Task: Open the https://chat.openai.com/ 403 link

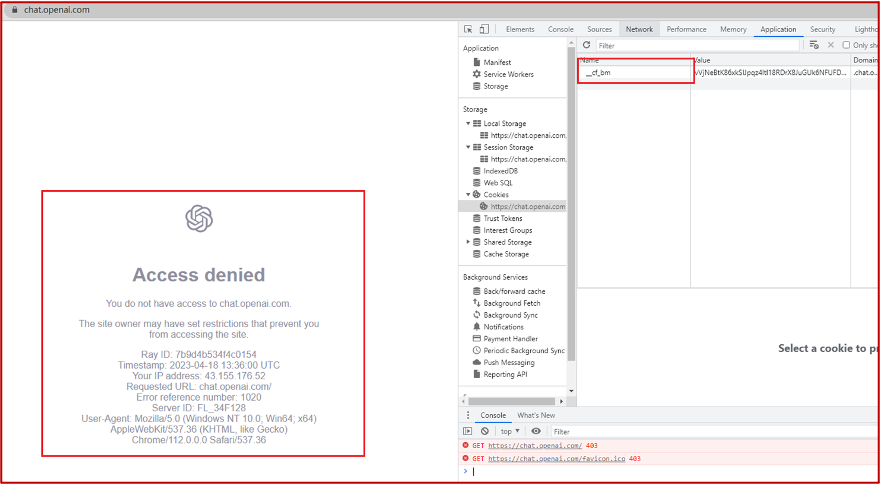Action: (x=535, y=445)
